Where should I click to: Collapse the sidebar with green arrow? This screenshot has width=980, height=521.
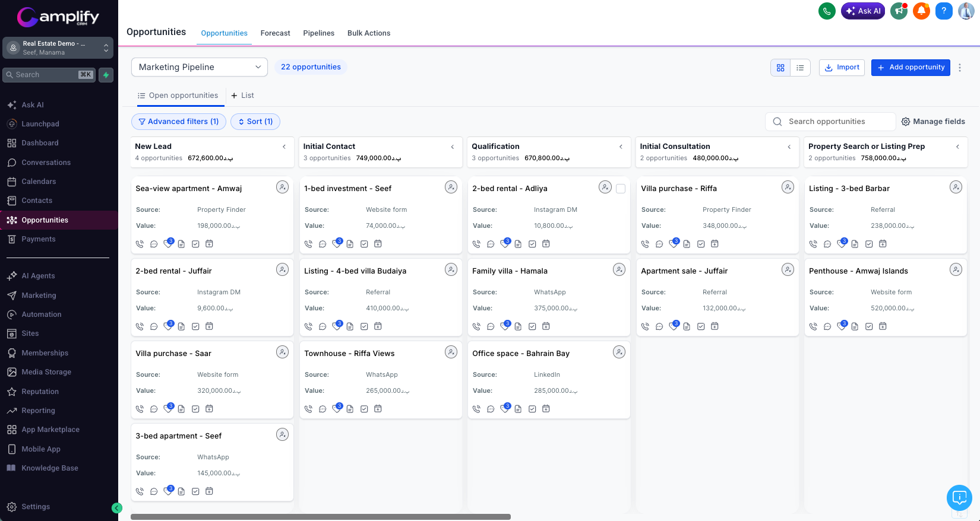[x=117, y=508]
